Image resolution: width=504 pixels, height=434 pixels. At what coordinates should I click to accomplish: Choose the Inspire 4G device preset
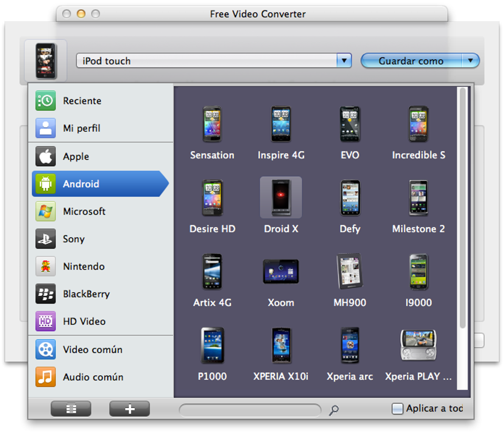[x=281, y=133]
